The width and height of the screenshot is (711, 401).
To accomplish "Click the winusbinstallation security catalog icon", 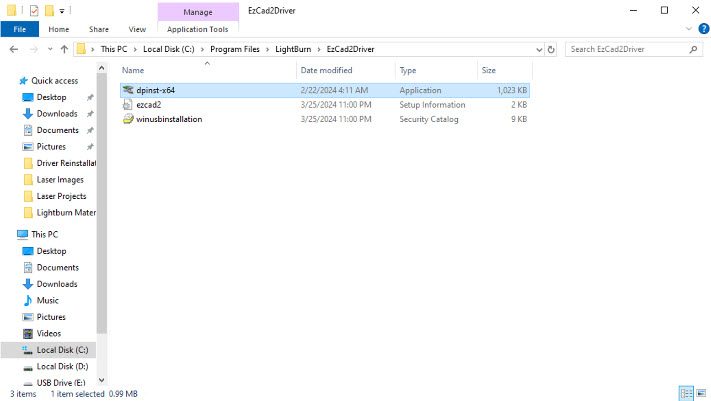I will pos(128,119).
